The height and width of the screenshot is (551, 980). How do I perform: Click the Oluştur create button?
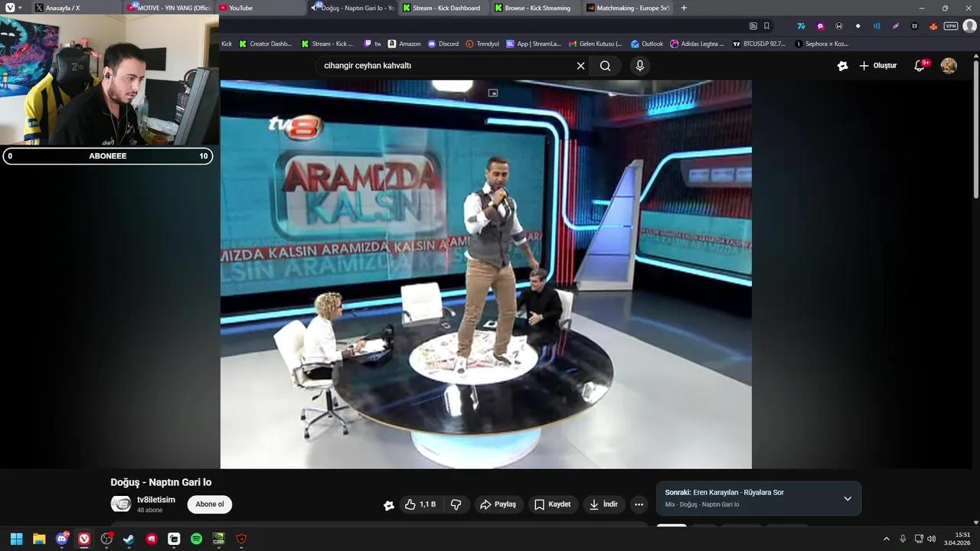click(877, 66)
